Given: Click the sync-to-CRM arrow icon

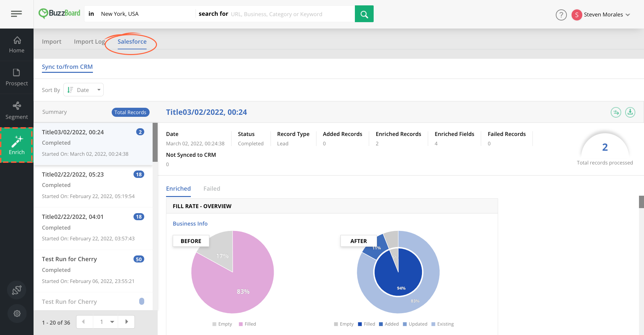Looking at the screenshot, I should click(616, 112).
